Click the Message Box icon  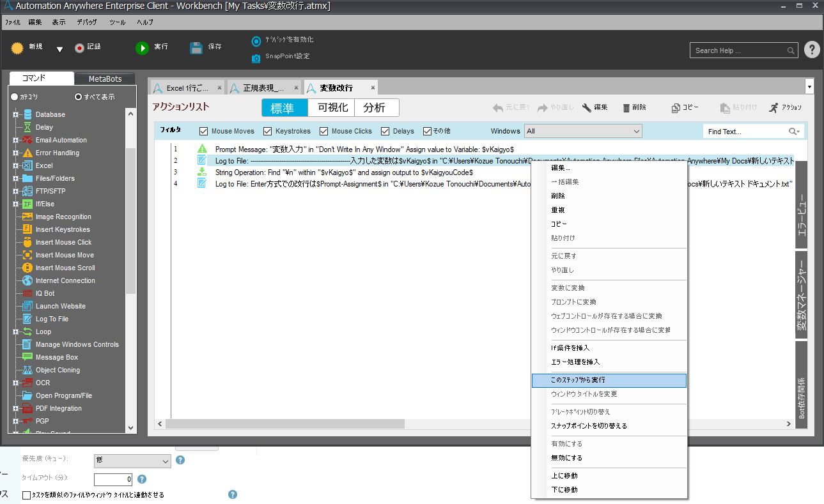(27, 357)
